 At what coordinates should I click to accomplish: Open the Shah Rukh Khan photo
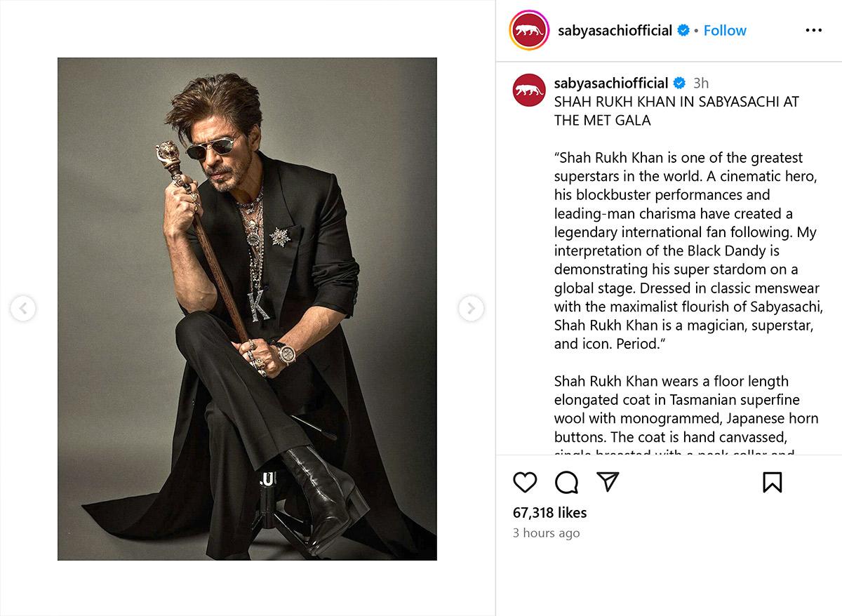click(x=247, y=309)
